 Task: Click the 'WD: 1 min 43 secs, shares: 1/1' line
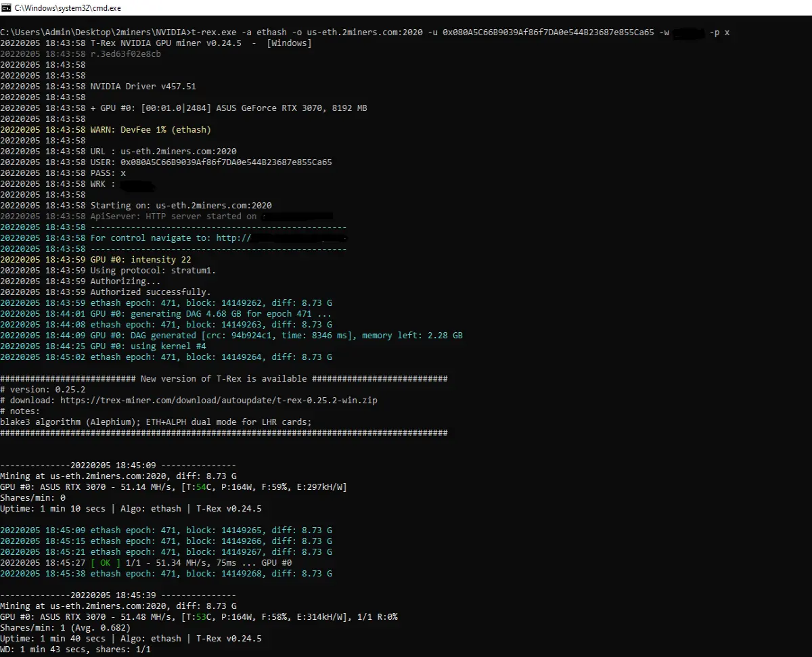coord(75,650)
